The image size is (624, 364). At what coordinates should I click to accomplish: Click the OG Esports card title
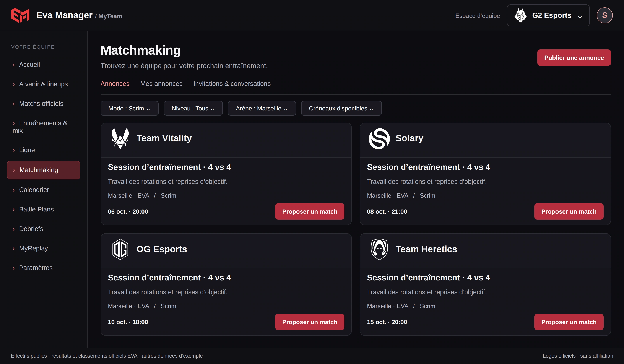[x=162, y=249]
